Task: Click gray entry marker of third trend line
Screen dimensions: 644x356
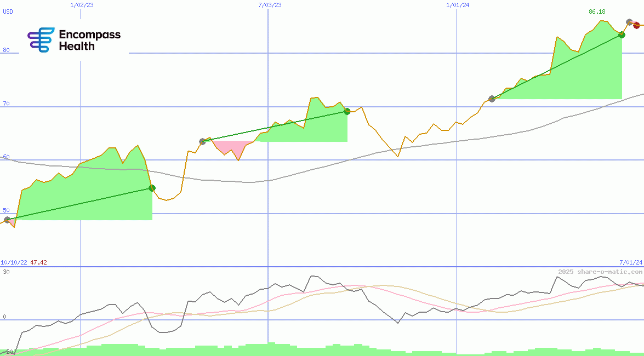Action: tap(492, 99)
